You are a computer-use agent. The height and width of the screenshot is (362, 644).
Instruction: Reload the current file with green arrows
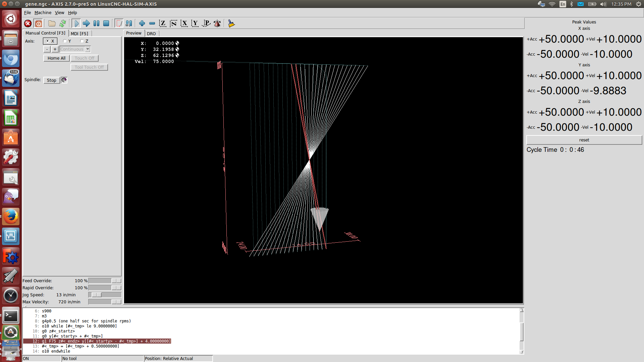(x=62, y=23)
